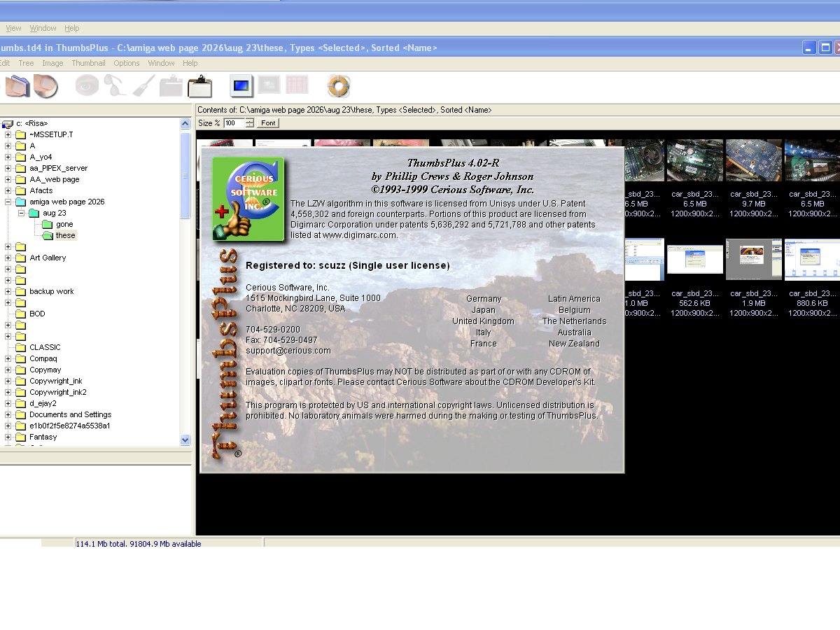840x630 pixels.
Task: Expand the Afacts folder node
Action: tap(8, 190)
